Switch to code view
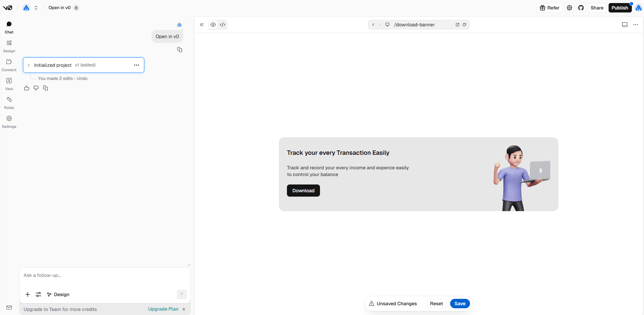 pos(223,25)
